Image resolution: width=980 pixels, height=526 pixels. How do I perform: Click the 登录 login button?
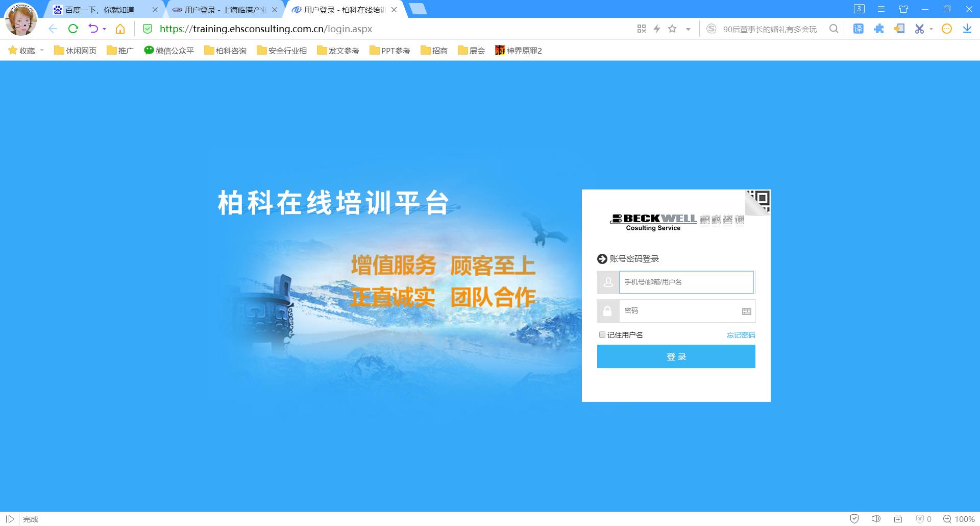click(x=676, y=356)
